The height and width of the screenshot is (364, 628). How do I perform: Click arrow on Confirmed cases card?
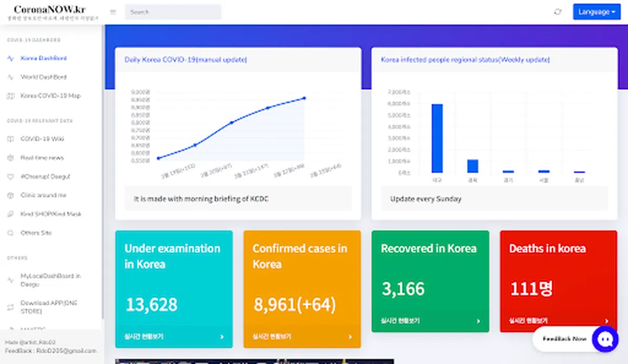click(x=350, y=337)
